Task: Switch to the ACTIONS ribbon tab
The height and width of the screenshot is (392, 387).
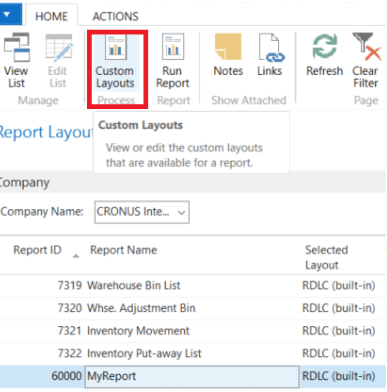Action: point(115,16)
